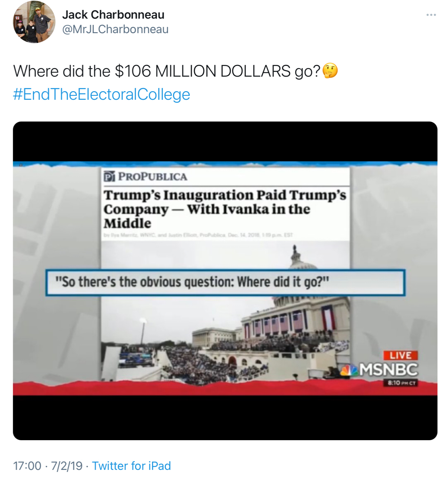Open the tweet's three-dot more options menu
Viewport: 448px width, 483px height.
tap(431, 15)
